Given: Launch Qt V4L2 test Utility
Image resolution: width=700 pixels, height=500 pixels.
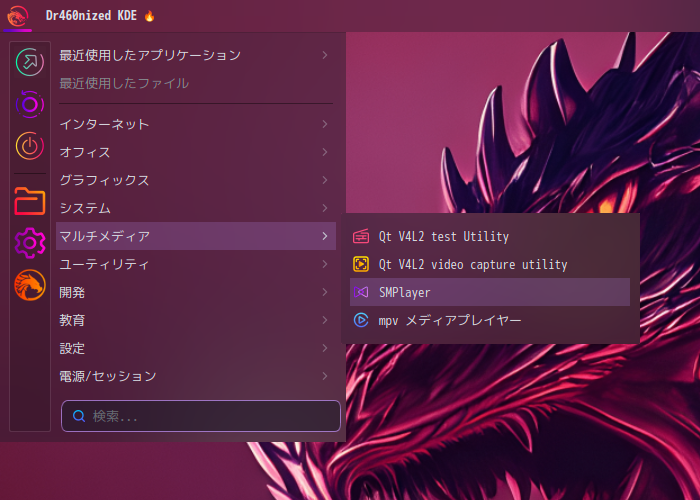Looking at the screenshot, I should click(x=490, y=236).
